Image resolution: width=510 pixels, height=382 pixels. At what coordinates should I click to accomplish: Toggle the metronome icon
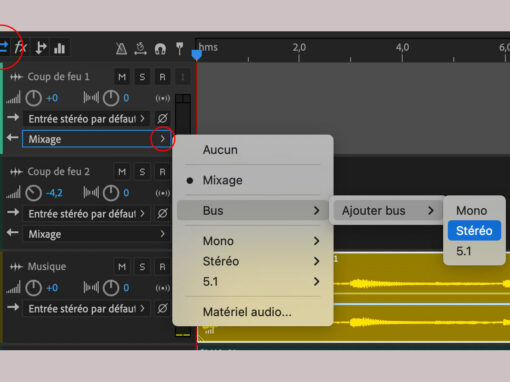tap(121, 49)
